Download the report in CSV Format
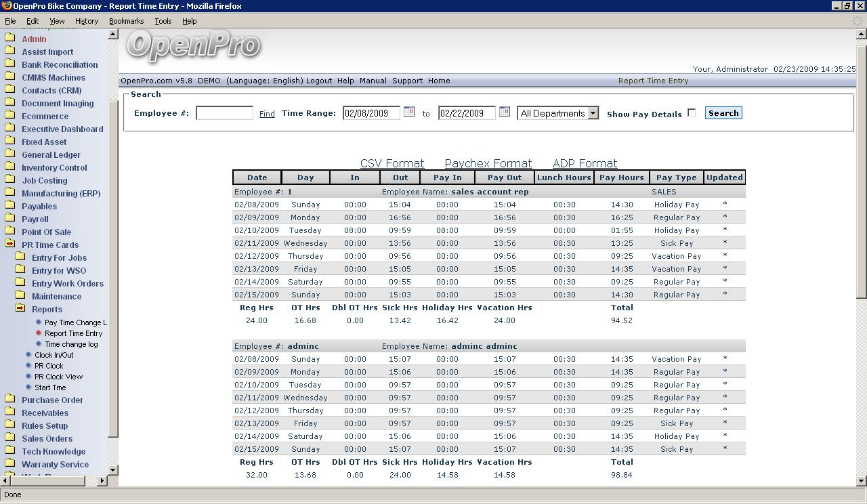 coord(392,163)
